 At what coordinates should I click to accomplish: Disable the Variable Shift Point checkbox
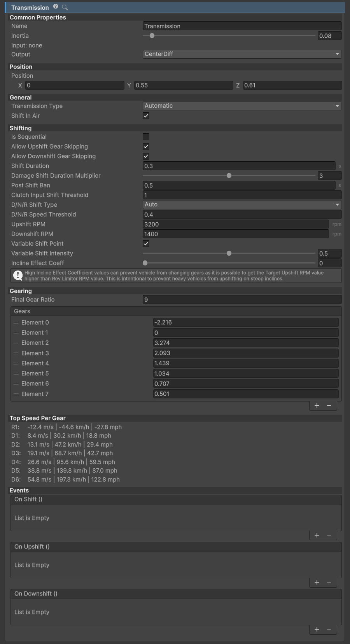tap(146, 244)
